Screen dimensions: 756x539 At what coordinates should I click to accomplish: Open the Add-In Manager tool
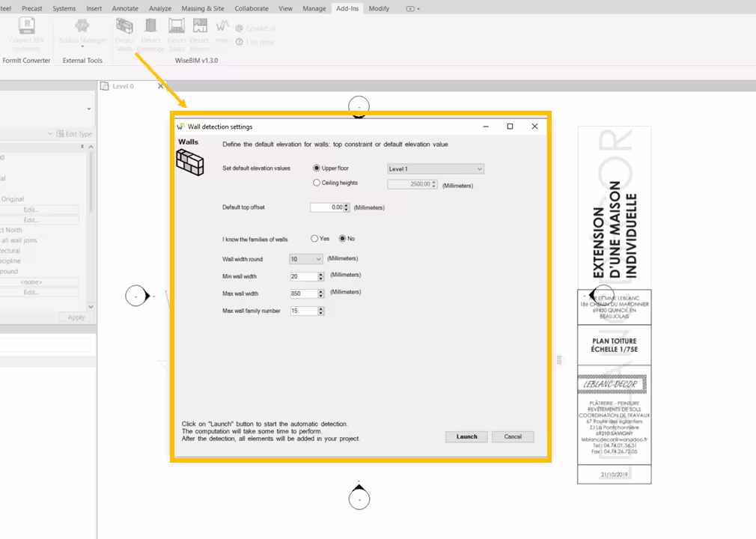click(82, 28)
